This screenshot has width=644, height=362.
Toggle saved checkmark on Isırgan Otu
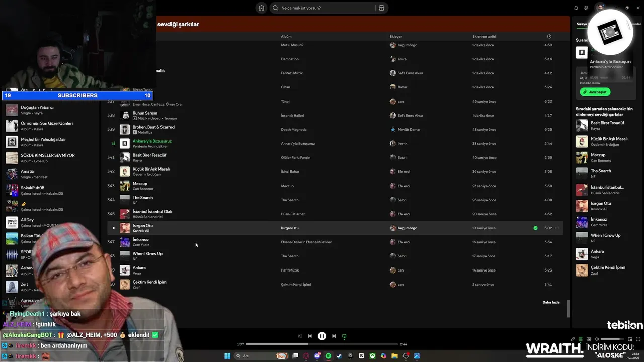coord(535,228)
